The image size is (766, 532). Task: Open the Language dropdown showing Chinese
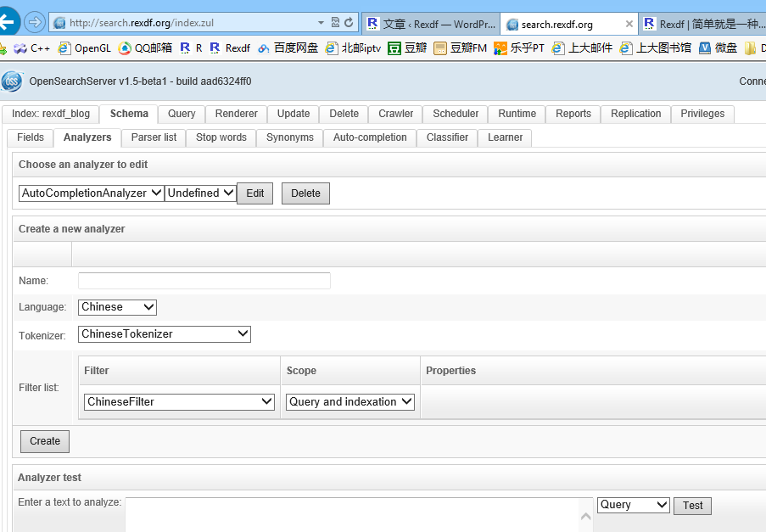117,307
